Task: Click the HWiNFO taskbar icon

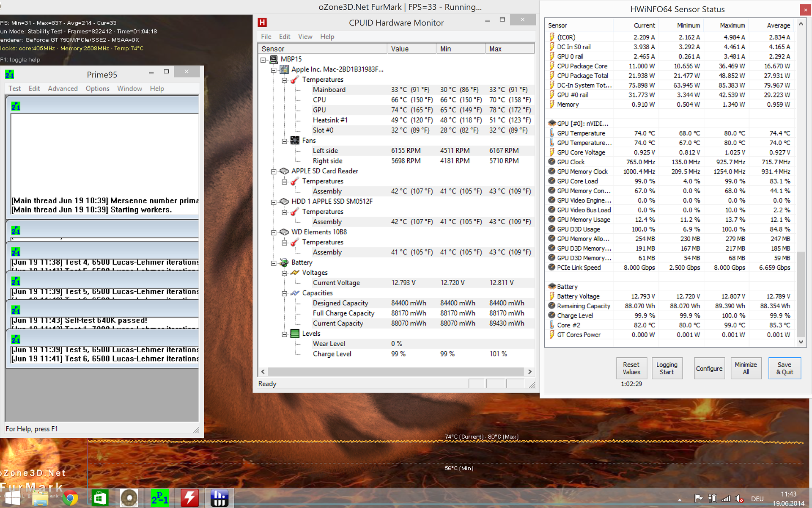Action: pyautogui.click(x=219, y=498)
